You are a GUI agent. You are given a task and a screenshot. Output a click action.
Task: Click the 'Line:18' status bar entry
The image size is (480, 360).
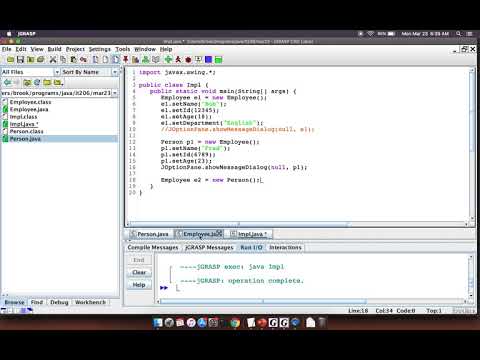point(358,311)
